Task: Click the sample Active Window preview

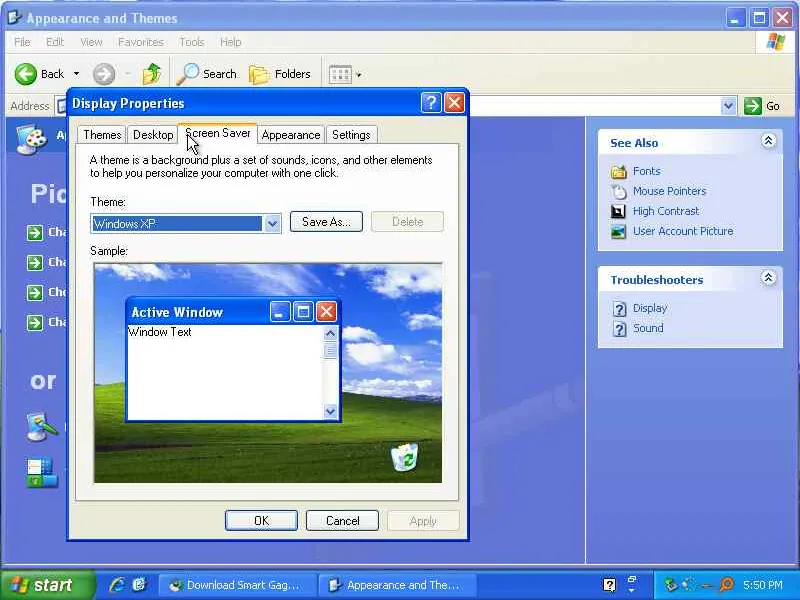Action: (233, 360)
